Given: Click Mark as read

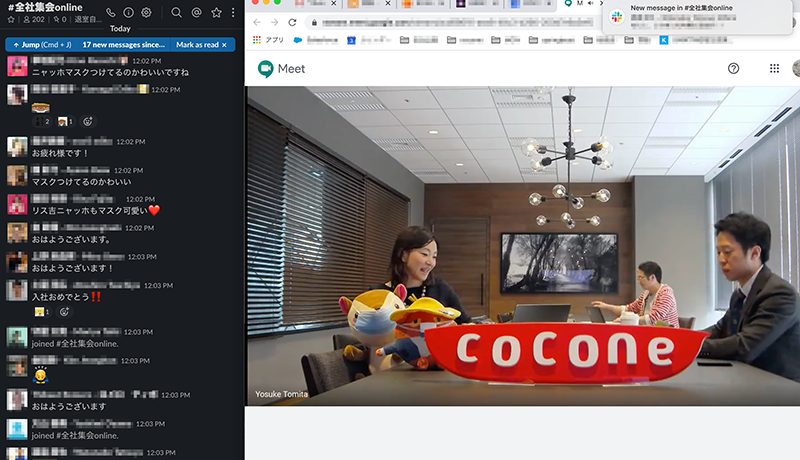Looking at the screenshot, I should (198, 44).
